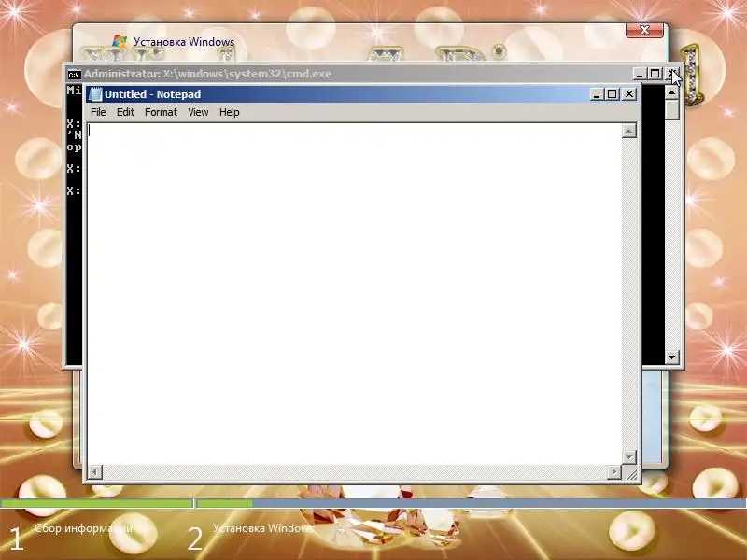Click the Notepad resize grip corner
Image resolution: width=747 pixels, height=560 pixels.
(630, 473)
